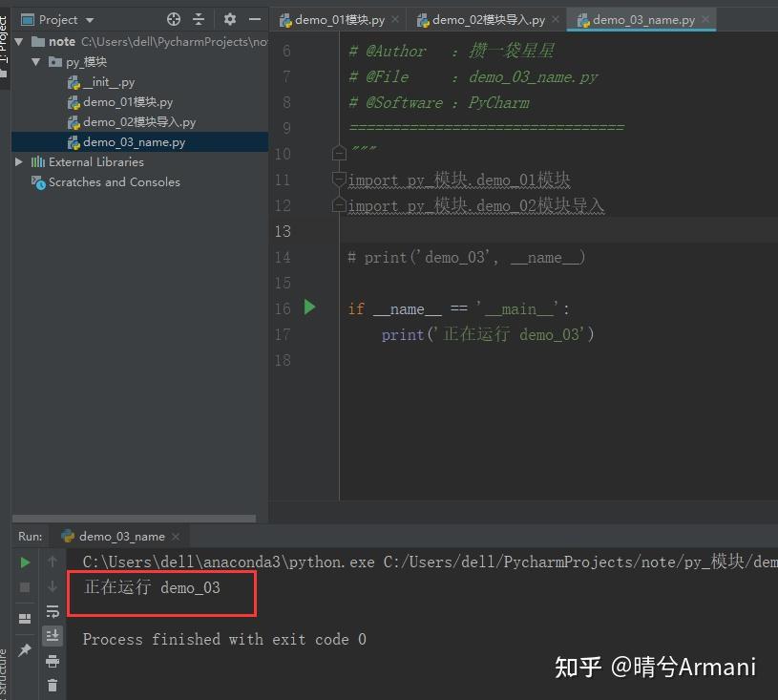The width and height of the screenshot is (778, 700).
Task: Collapse all nodes with chevron icon
Action: [x=200, y=19]
